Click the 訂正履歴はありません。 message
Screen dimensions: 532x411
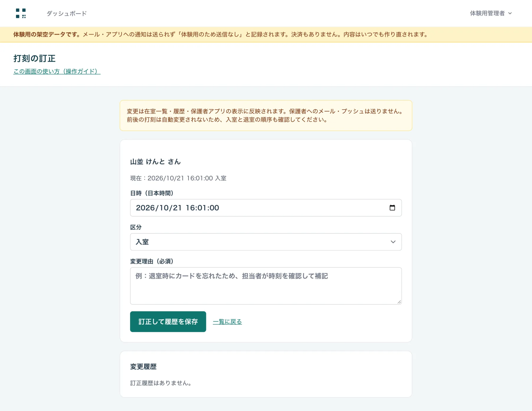tap(161, 383)
